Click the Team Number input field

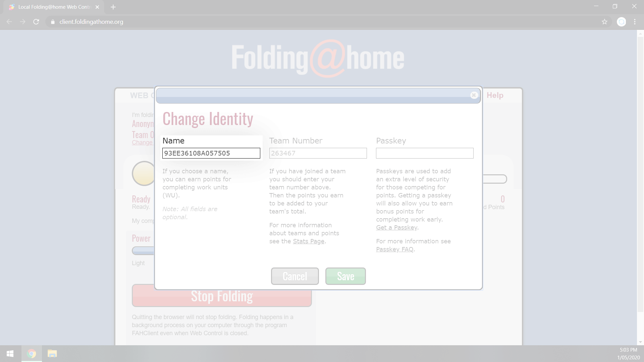pyautogui.click(x=318, y=153)
